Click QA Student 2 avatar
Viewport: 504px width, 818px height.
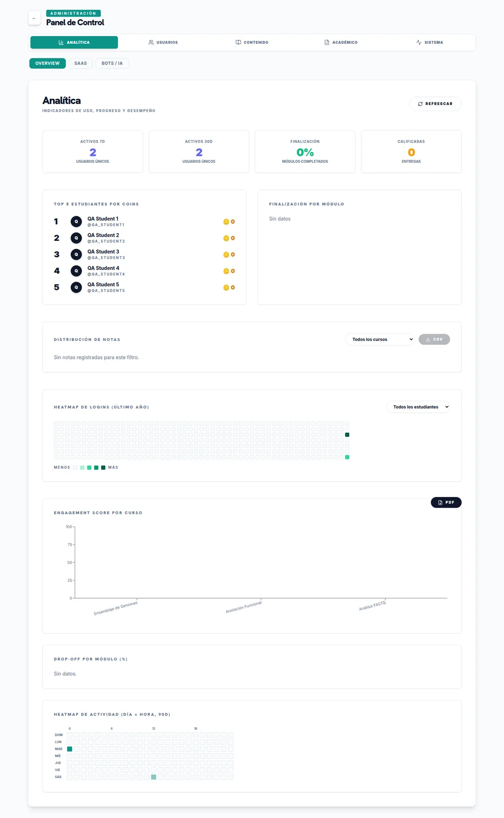pos(76,238)
